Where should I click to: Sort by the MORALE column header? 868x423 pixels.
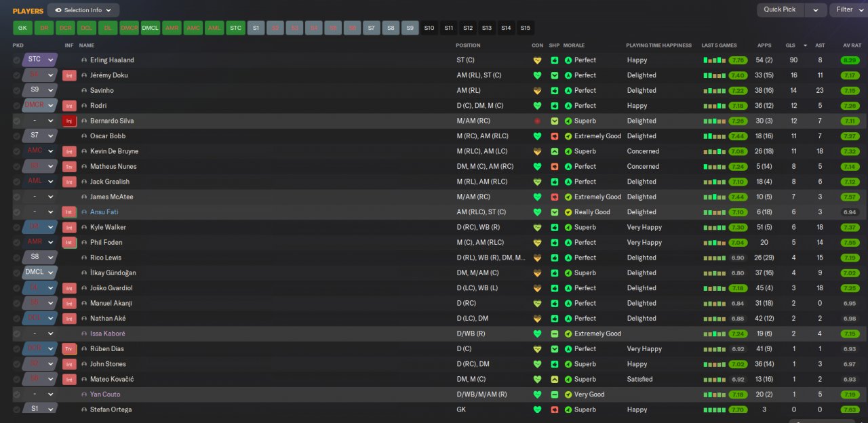574,45
